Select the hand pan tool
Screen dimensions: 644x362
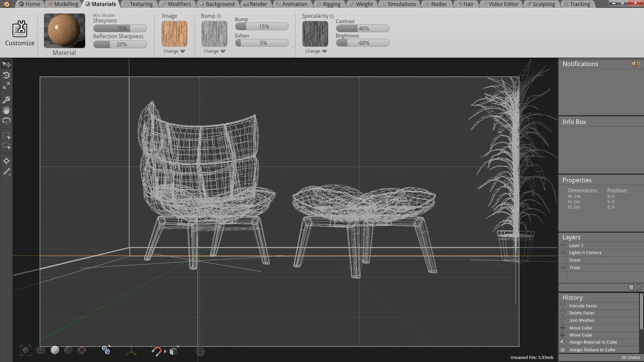click(x=6, y=110)
